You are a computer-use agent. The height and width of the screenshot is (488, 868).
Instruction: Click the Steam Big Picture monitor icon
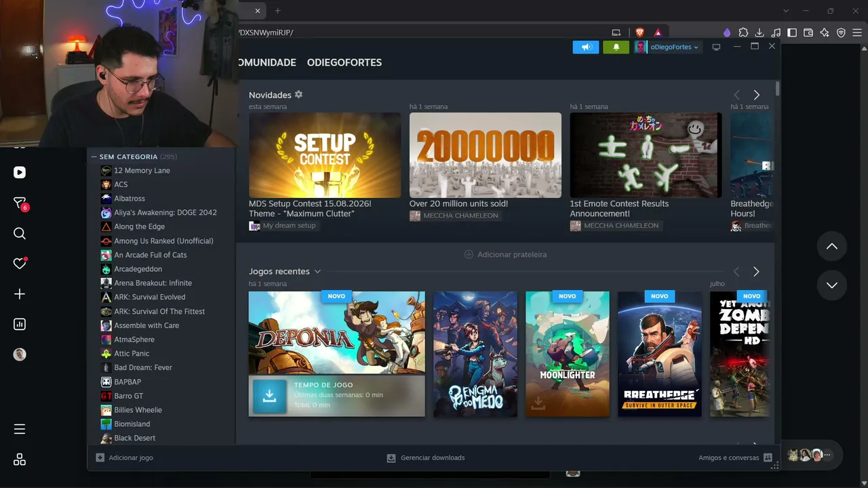[716, 47]
